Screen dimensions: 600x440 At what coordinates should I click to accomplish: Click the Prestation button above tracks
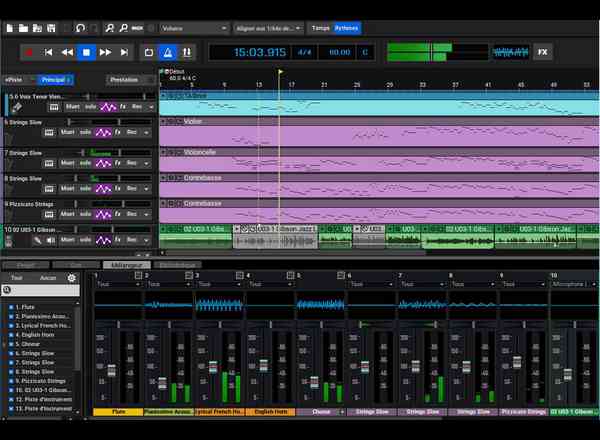coord(124,79)
